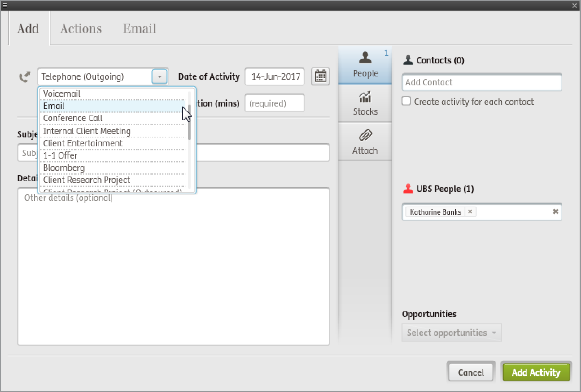Switch to the Actions tab
The height and width of the screenshot is (392, 581).
point(81,28)
